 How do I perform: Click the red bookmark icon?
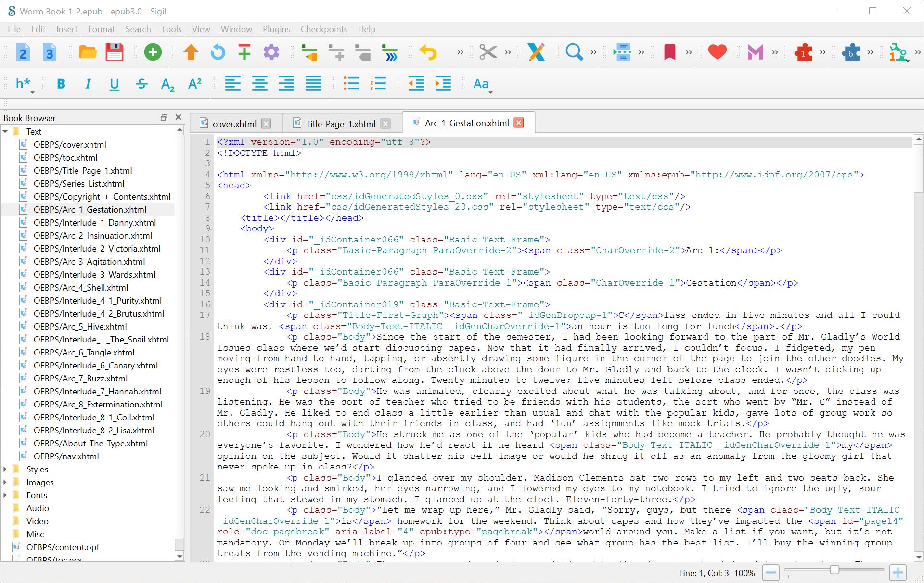(x=669, y=52)
